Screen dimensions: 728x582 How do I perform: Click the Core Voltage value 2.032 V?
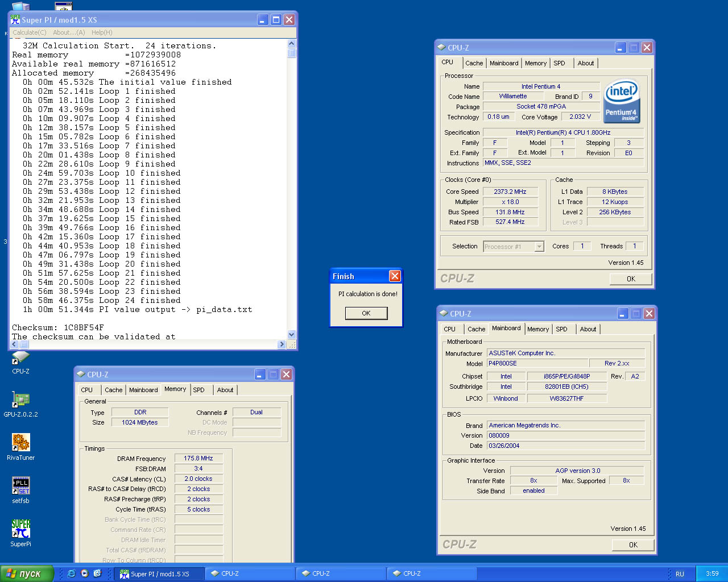(x=580, y=117)
